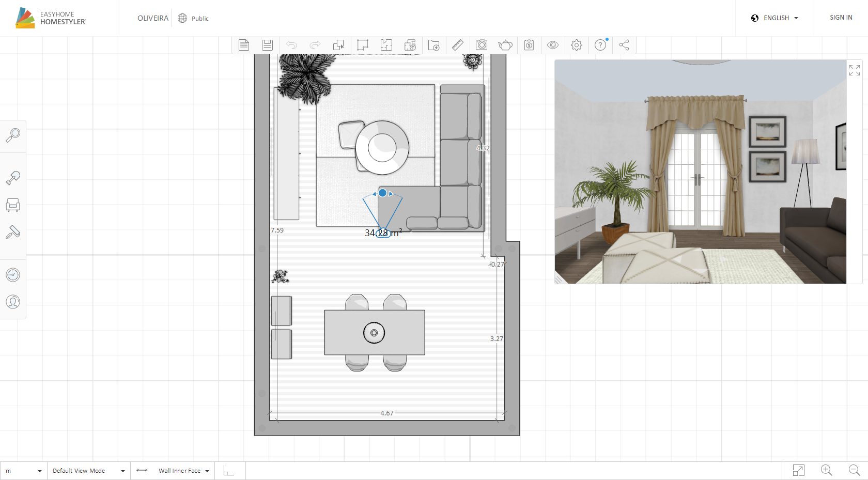This screenshot has width=868, height=480.
Task: Expand the Default View Mode dropdown
Action: point(88,471)
